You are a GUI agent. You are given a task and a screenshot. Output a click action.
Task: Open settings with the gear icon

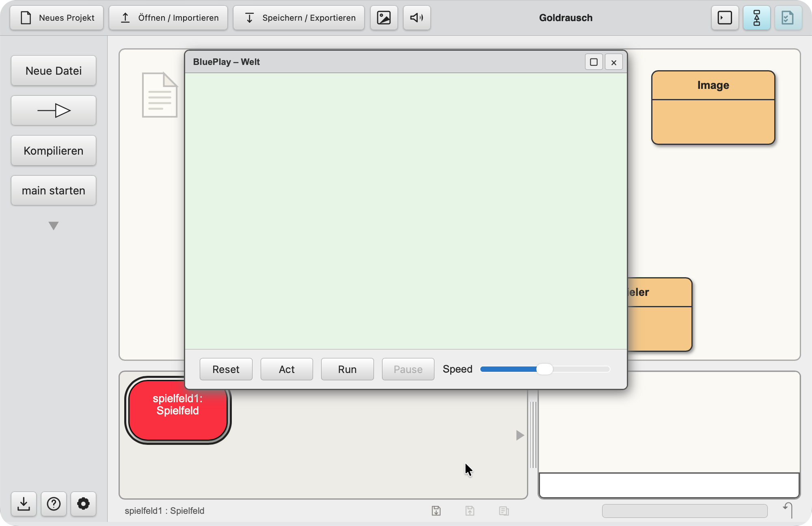(83, 504)
